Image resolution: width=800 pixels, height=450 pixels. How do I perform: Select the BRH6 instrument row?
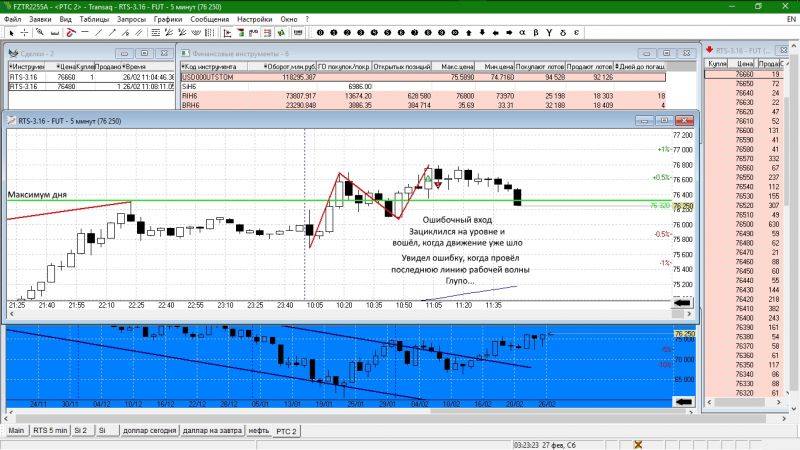[x=423, y=105]
